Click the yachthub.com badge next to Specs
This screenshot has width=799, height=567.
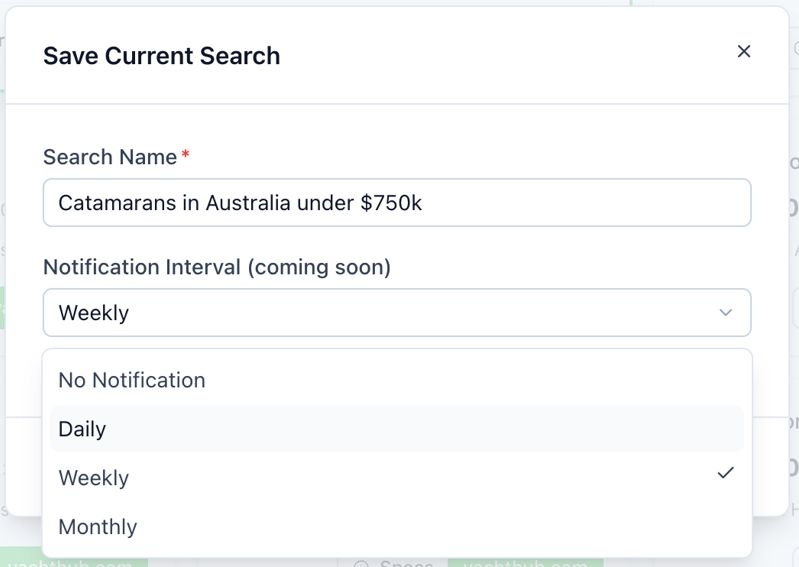point(525,563)
